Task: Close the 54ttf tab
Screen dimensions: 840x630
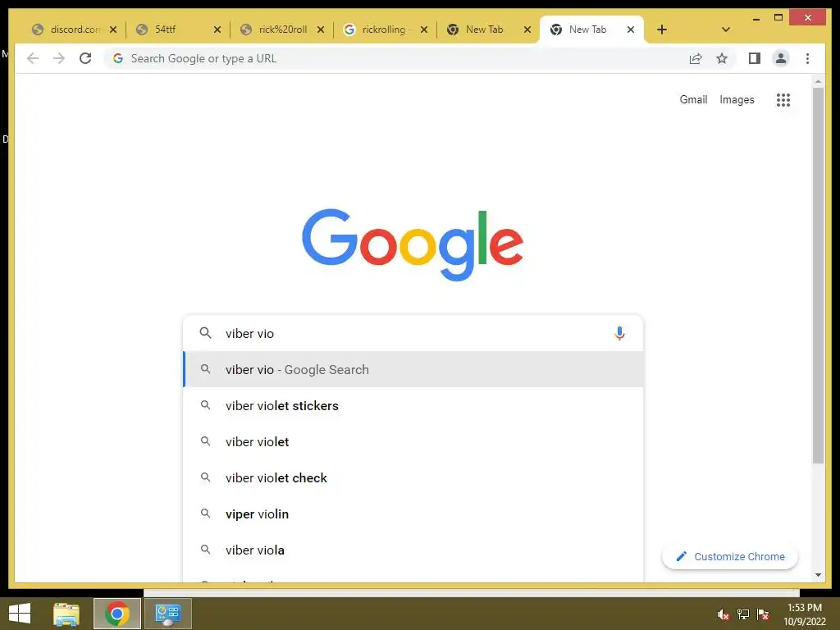Action: (217, 30)
